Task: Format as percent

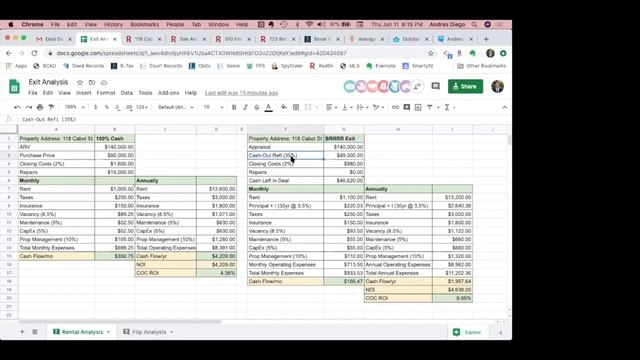Action: 107,107
